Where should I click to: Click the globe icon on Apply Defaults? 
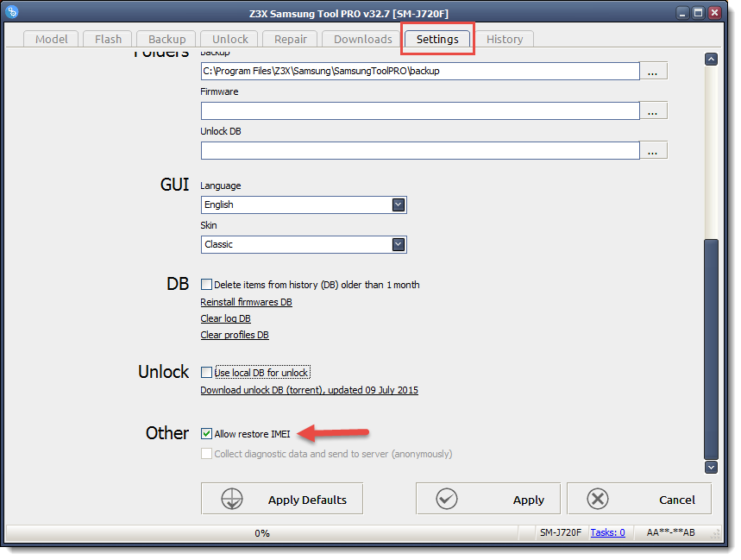[x=231, y=499]
